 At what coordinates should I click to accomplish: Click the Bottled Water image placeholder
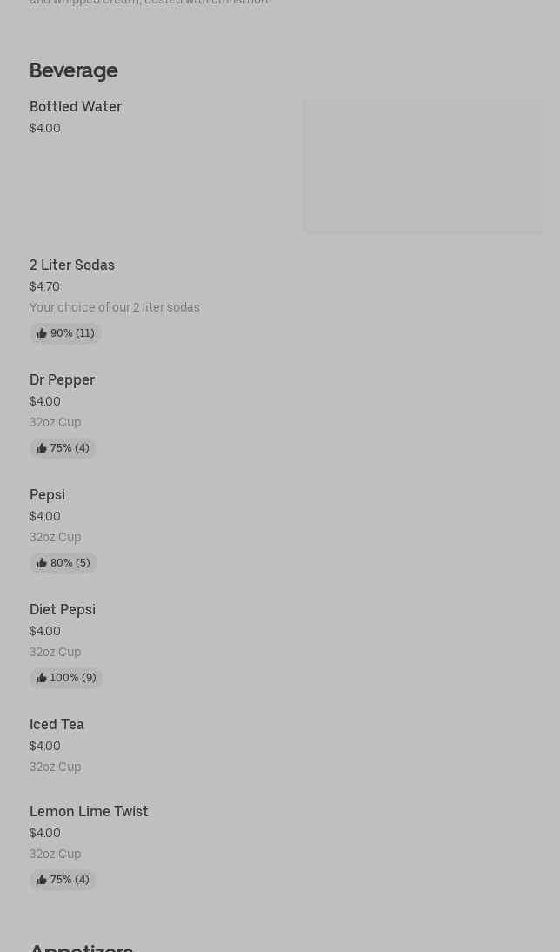pyautogui.click(x=423, y=166)
